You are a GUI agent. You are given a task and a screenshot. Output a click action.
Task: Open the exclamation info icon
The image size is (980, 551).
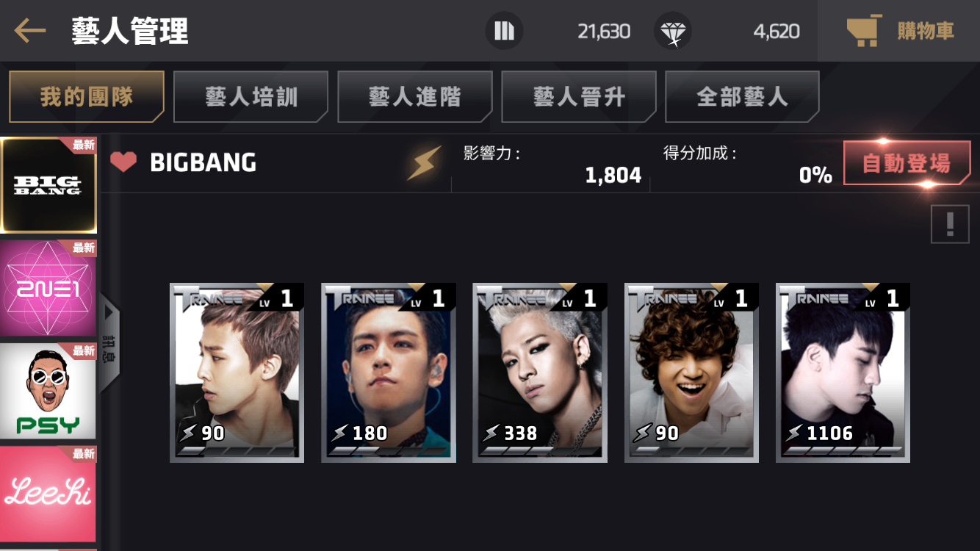tap(950, 223)
